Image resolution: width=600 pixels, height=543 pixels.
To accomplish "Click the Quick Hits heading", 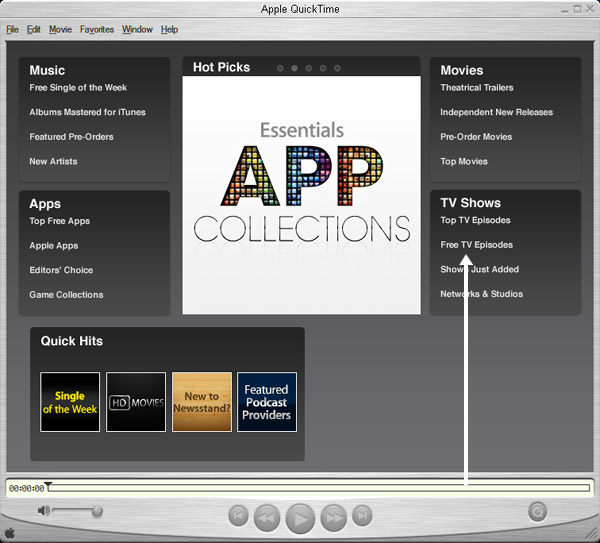I will pos(72,341).
